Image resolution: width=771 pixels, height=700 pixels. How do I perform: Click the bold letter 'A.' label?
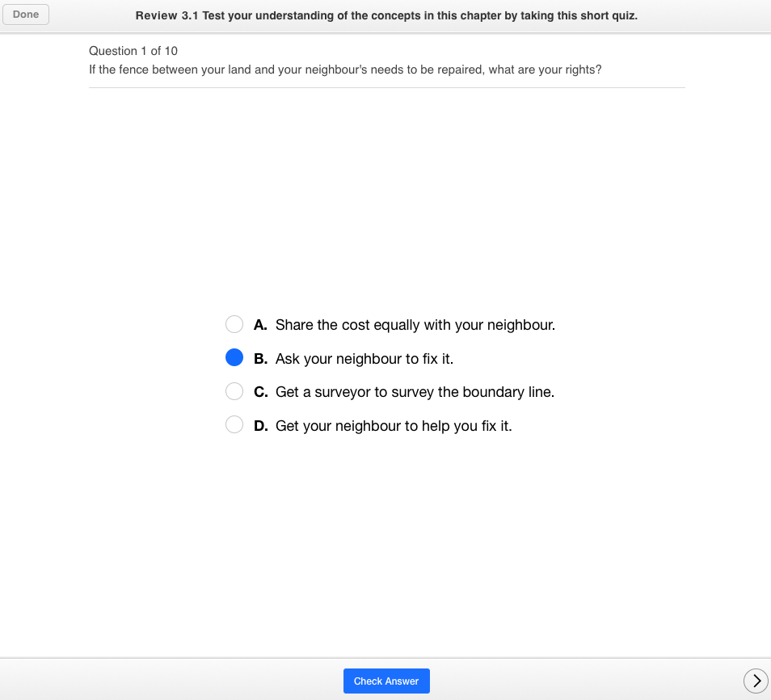[x=260, y=325]
